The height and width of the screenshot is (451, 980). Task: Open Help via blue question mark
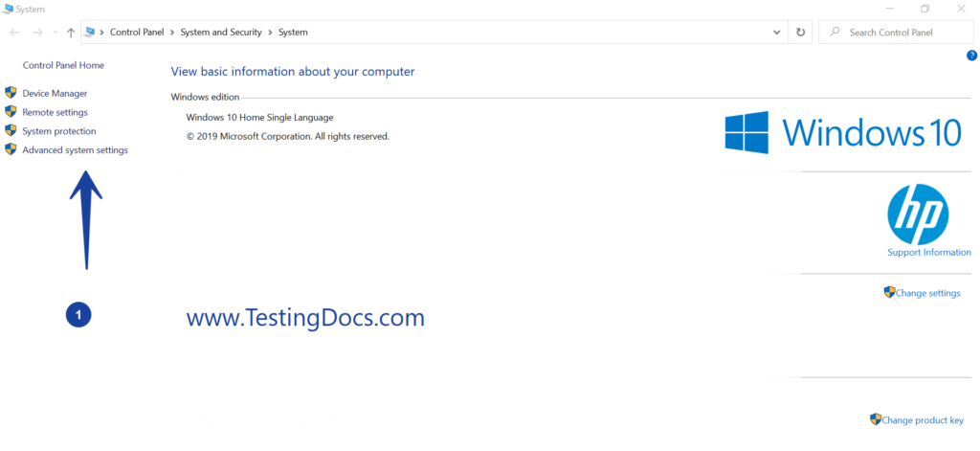(x=971, y=56)
